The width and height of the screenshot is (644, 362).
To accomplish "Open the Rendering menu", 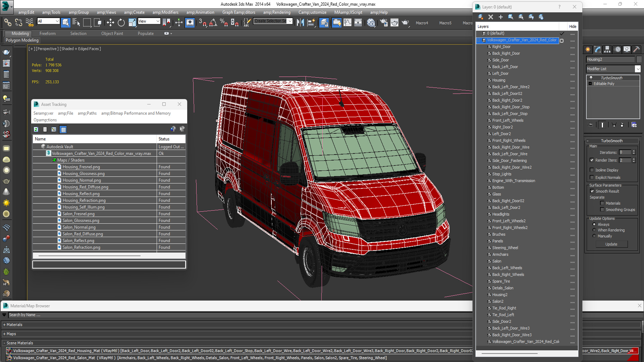I will coord(277,12).
